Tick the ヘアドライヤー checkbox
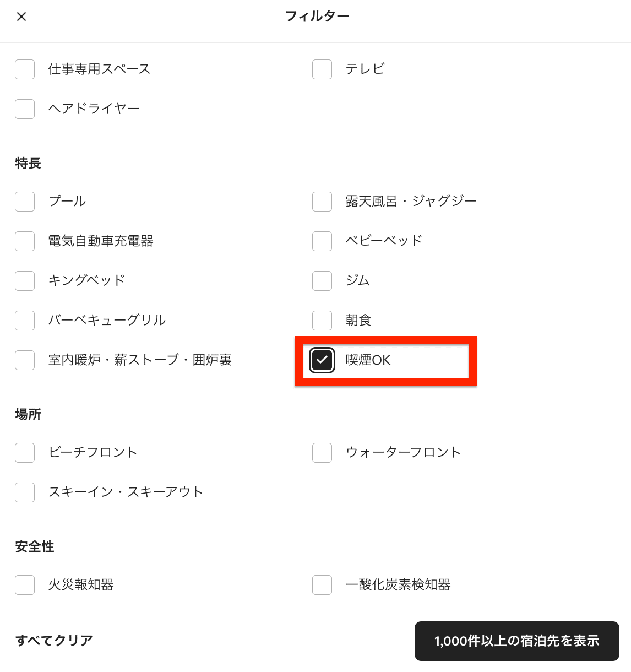 pos(25,109)
